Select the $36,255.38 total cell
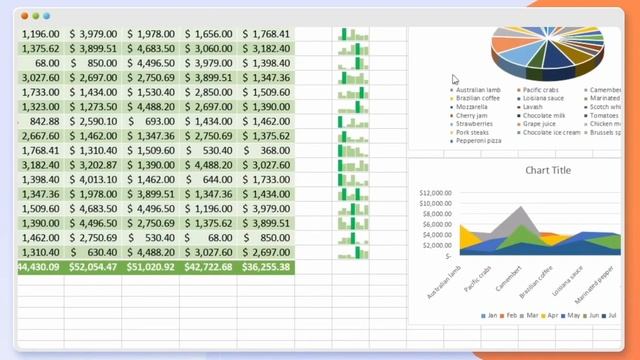Screen dimensions: 640x360 [266, 267]
